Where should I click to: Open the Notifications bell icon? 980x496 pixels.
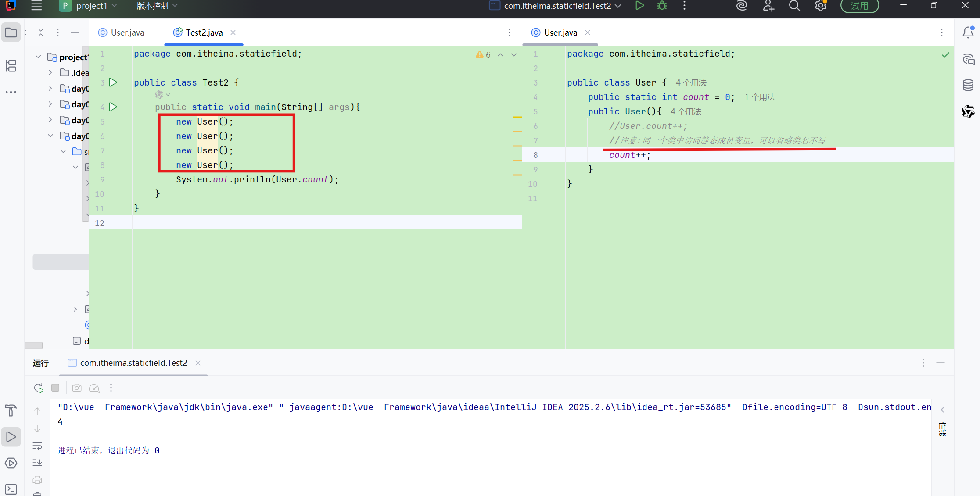point(968,32)
